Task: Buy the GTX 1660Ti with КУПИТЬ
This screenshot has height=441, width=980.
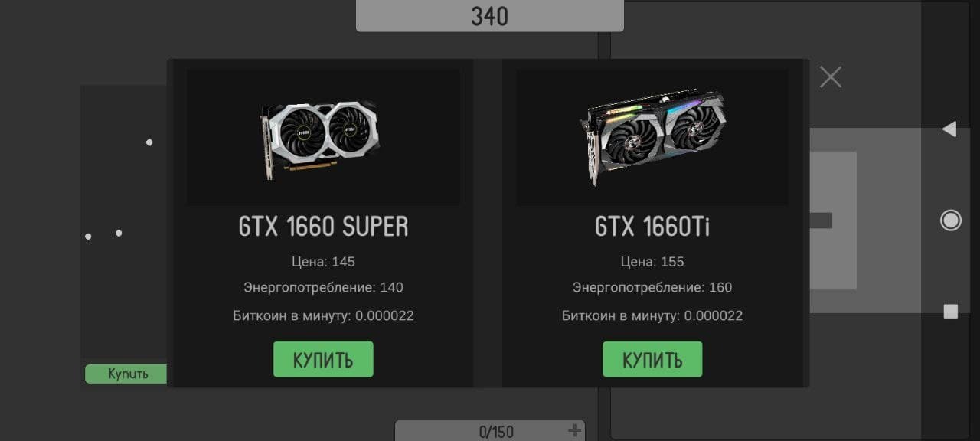Action: pos(652,359)
